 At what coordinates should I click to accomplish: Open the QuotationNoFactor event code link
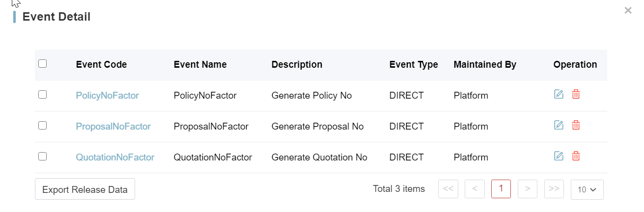pos(115,158)
